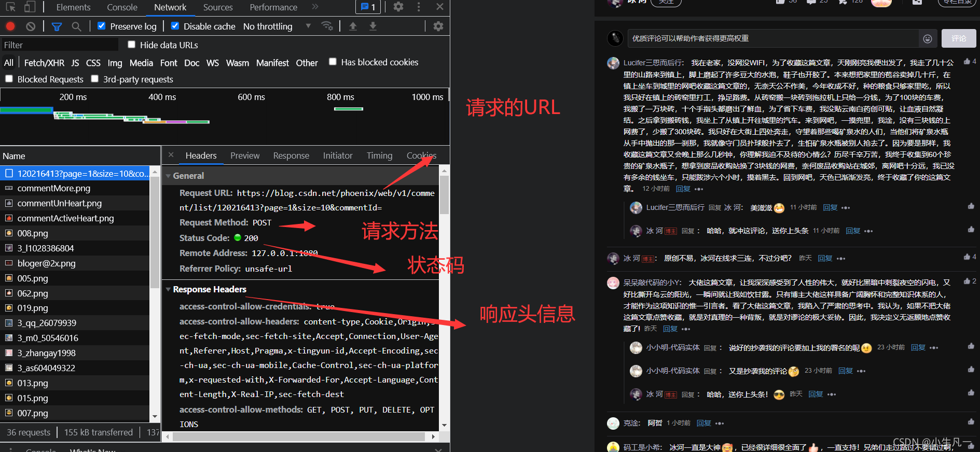Click the network Filter input box
This screenshot has width=980, height=452.
pyautogui.click(x=60, y=45)
